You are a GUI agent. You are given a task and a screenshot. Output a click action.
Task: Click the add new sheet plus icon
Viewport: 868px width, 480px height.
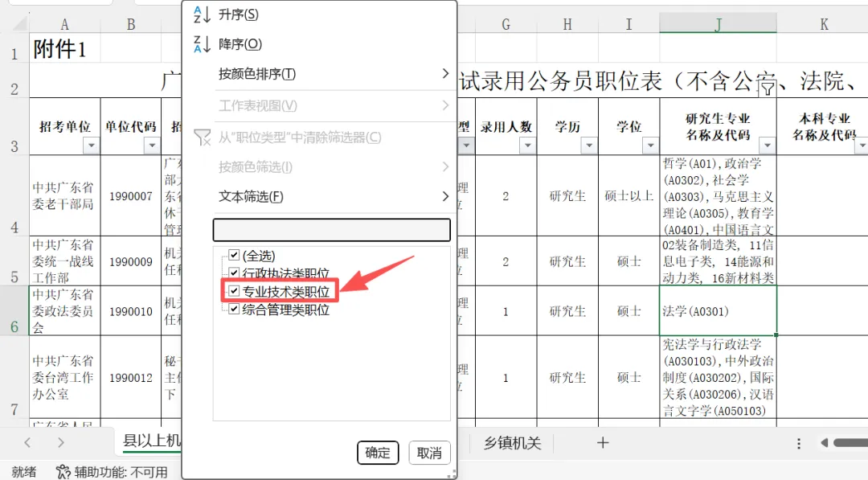[603, 443]
